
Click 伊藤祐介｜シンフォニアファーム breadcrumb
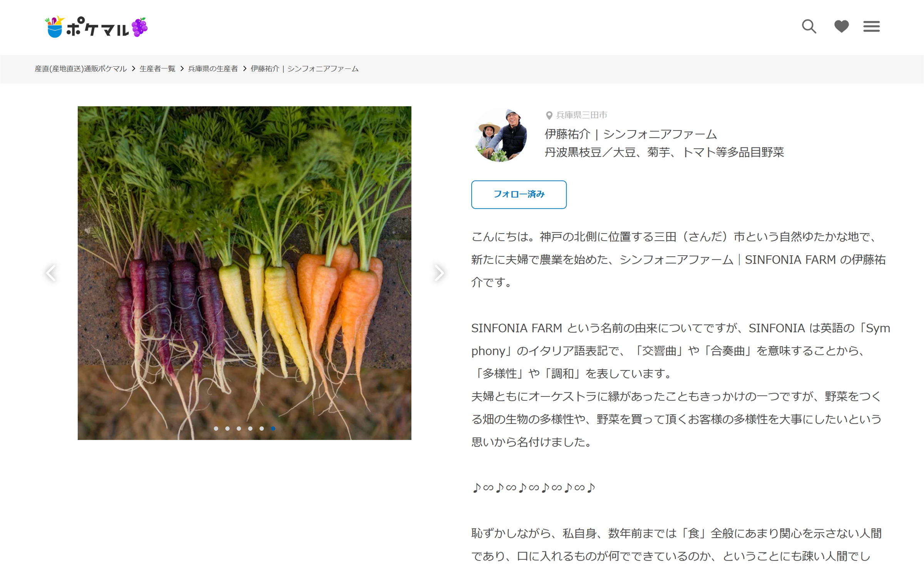tap(305, 69)
